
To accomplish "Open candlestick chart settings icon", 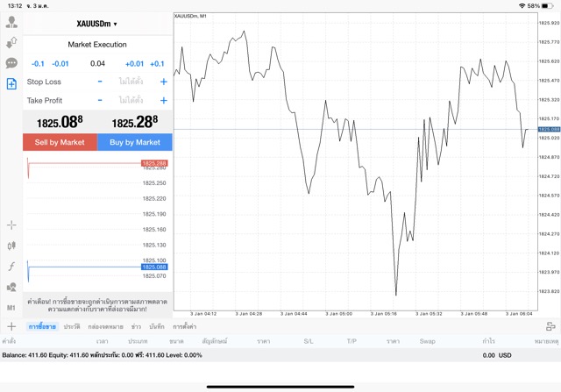I will coord(11,246).
